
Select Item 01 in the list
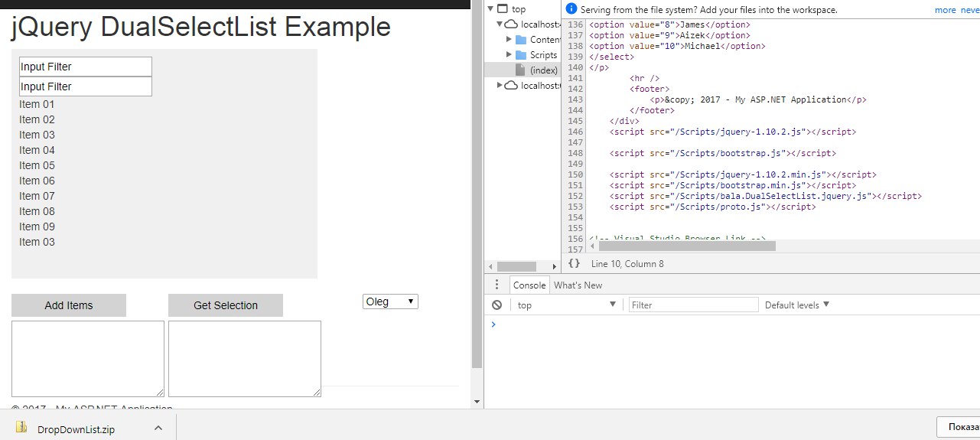click(37, 104)
